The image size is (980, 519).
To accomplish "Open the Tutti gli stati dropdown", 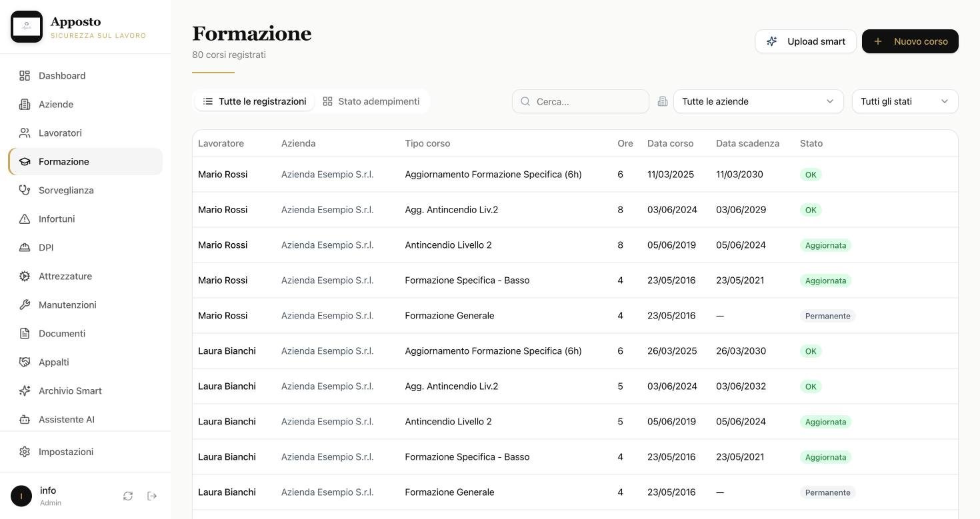I will coord(905,101).
